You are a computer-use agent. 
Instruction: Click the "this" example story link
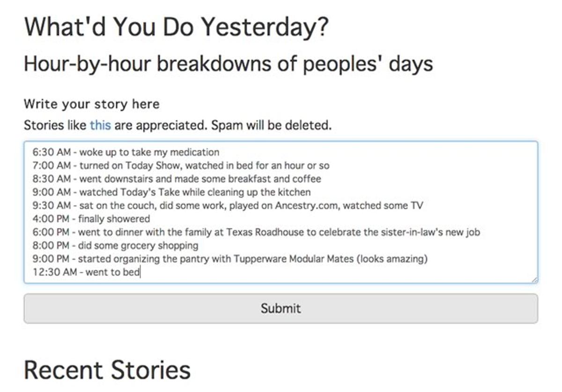click(100, 125)
